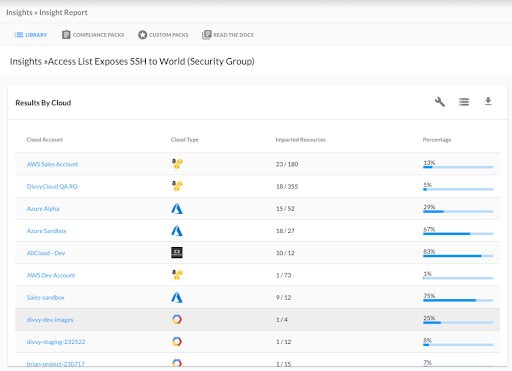Click the 67% progress bar for Azure Sandbox

[x=458, y=234]
